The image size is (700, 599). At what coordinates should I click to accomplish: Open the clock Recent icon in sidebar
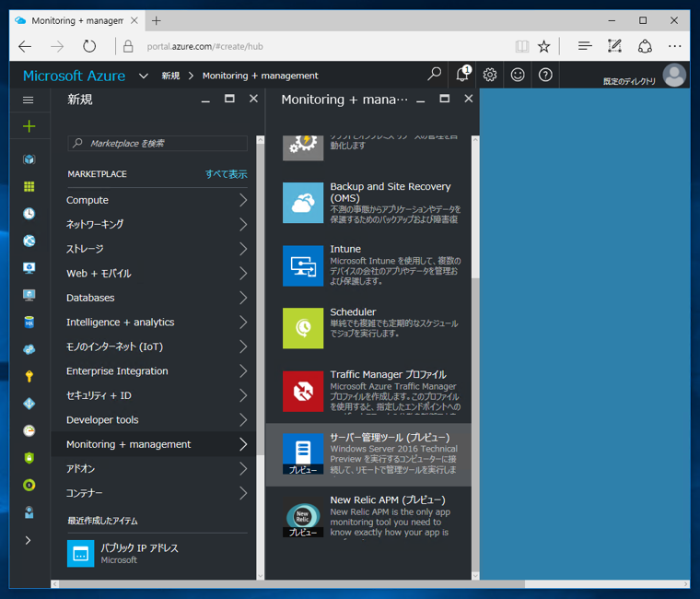click(x=29, y=214)
